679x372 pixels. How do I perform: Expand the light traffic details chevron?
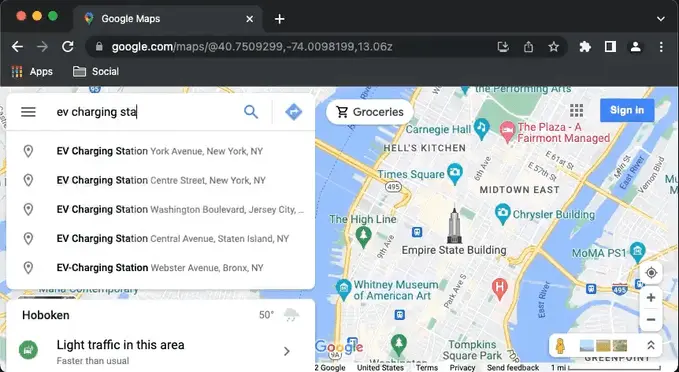[x=287, y=351]
